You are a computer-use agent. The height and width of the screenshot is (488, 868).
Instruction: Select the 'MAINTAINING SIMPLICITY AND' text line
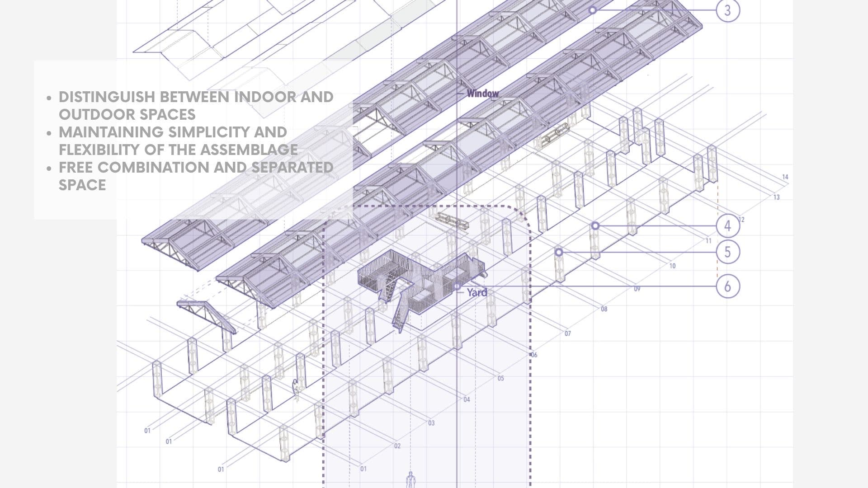(173, 132)
